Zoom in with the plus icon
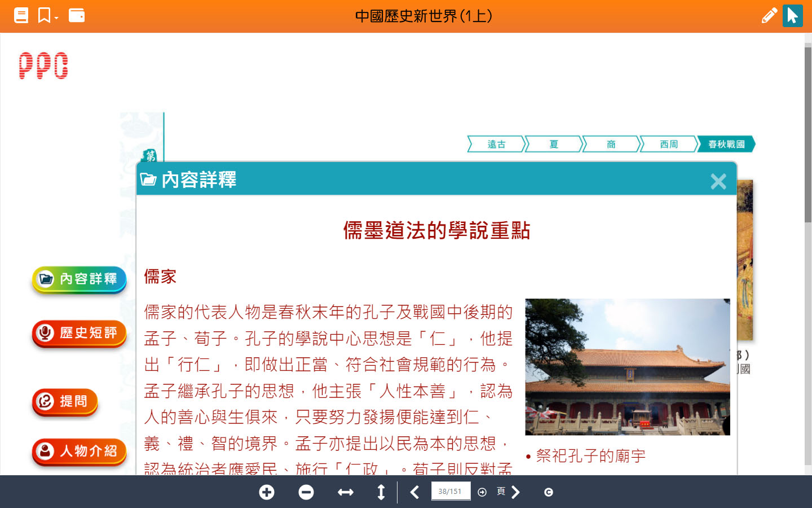The height and width of the screenshot is (508, 812). [x=267, y=492]
